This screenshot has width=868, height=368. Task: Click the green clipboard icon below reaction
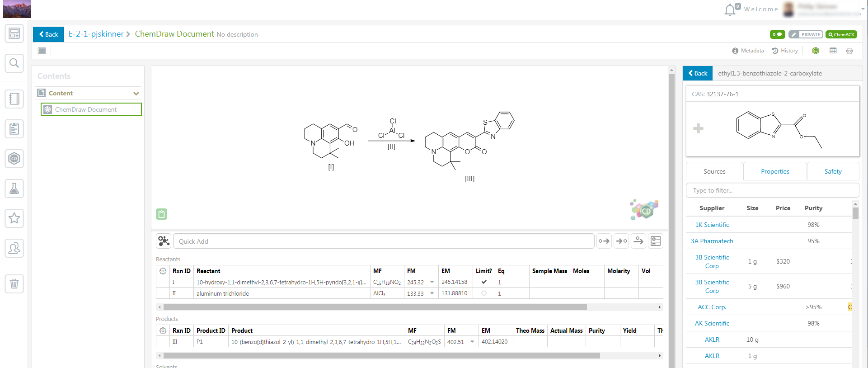click(x=162, y=214)
